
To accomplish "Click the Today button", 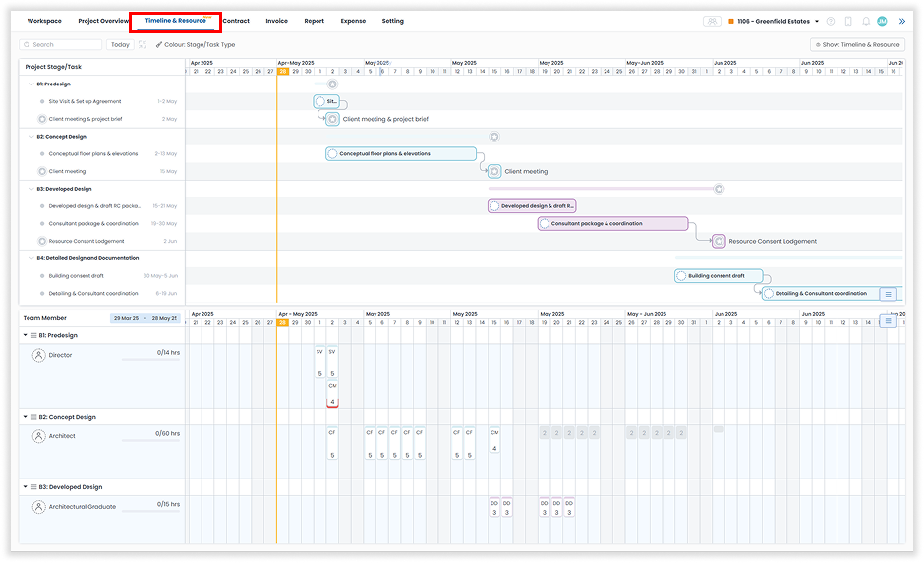I will click(120, 45).
